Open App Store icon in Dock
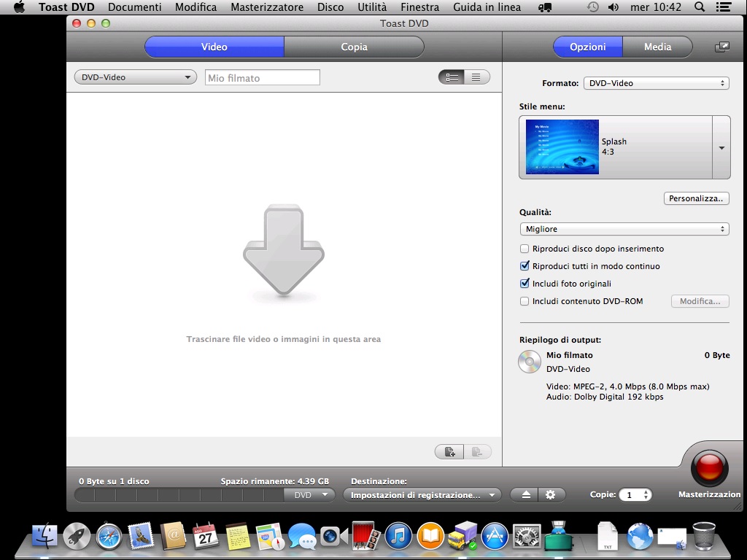The height and width of the screenshot is (560, 747). pyautogui.click(x=495, y=536)
